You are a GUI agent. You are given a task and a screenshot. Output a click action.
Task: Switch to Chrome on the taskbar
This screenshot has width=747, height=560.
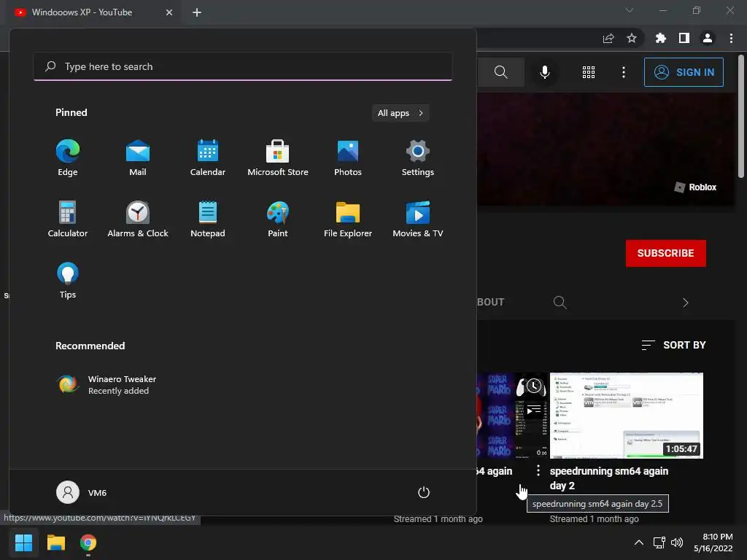(x=88, y=542)
